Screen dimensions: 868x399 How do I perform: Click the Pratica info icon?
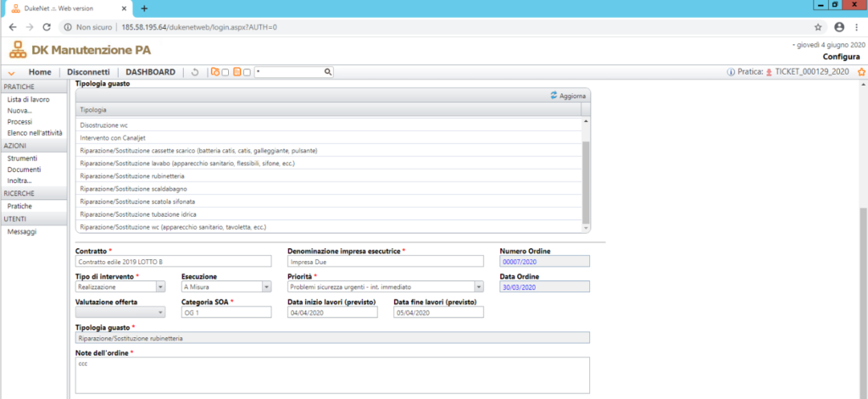(x=731, y=72)
